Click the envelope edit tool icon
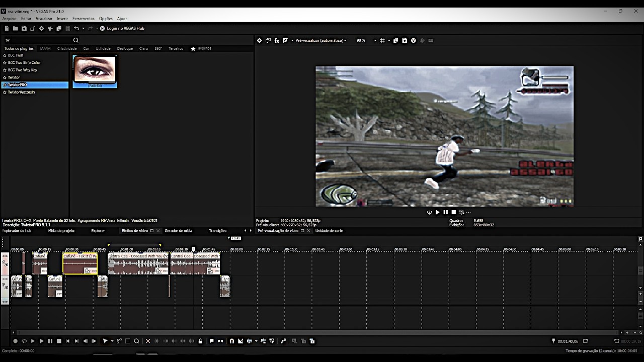The image size is (644, 362). (x=119, y=341)
